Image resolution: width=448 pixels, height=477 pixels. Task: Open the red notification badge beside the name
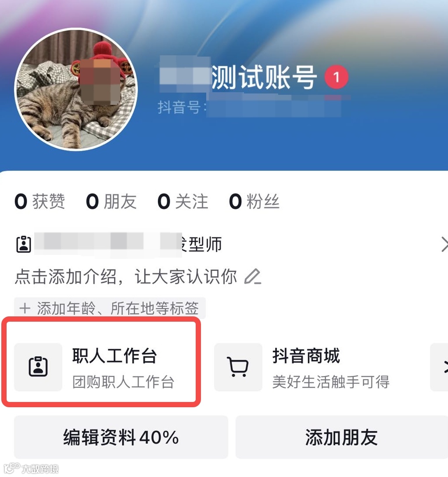click(337, 77)
